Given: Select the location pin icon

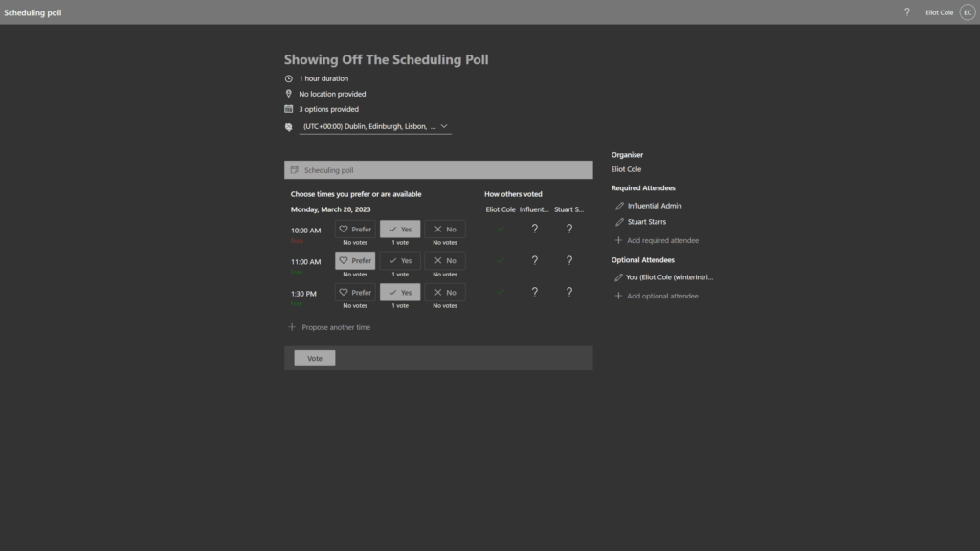Looking at the screenshot, I should 290,93.
